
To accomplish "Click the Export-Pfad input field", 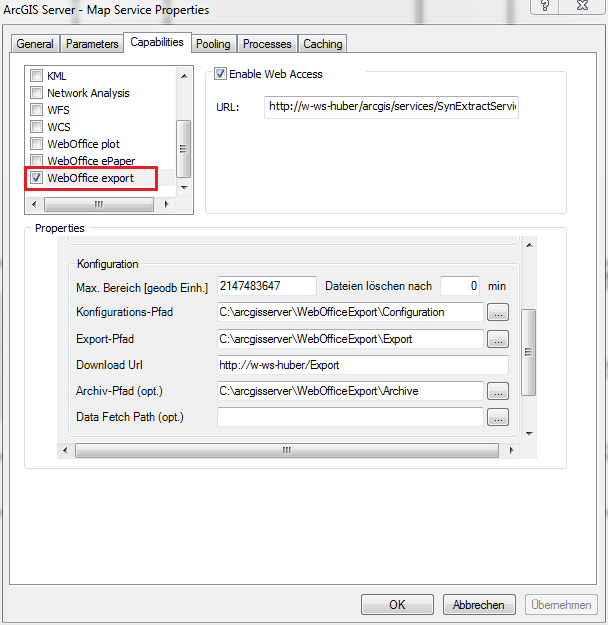I will click(x=350, y=339).
